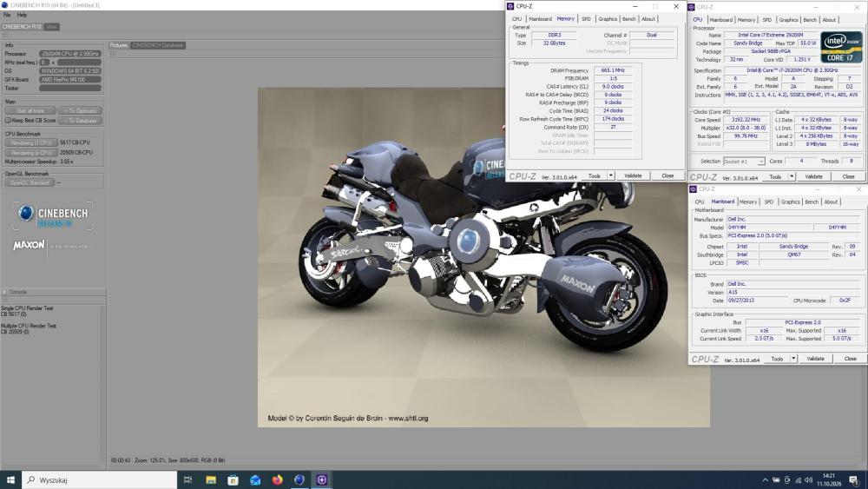Click the Tester name field
Image resolution: width=868 pixels, height=489 pixels.
click(x=70, y=88)
